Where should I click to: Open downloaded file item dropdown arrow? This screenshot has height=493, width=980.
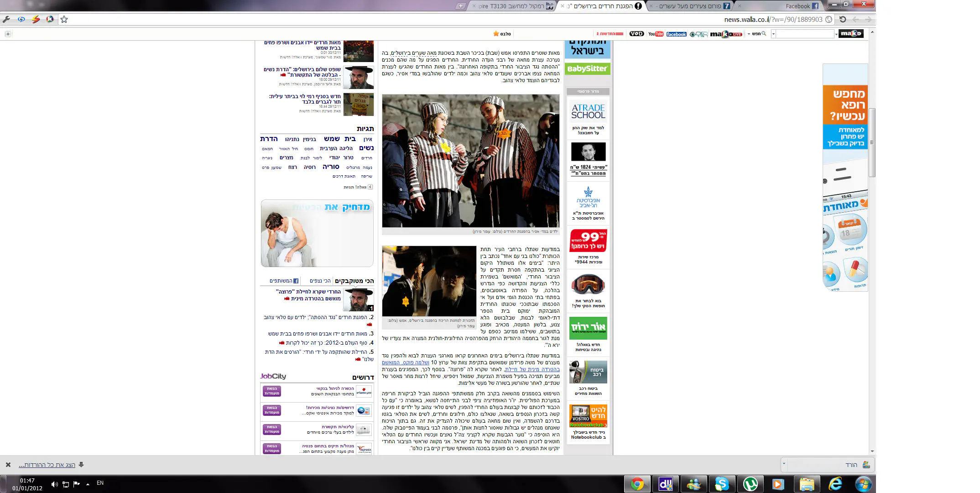784,464
